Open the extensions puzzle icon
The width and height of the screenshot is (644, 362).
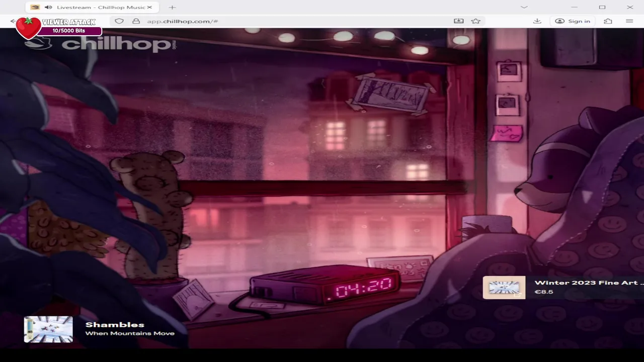(x=608, y=21)
